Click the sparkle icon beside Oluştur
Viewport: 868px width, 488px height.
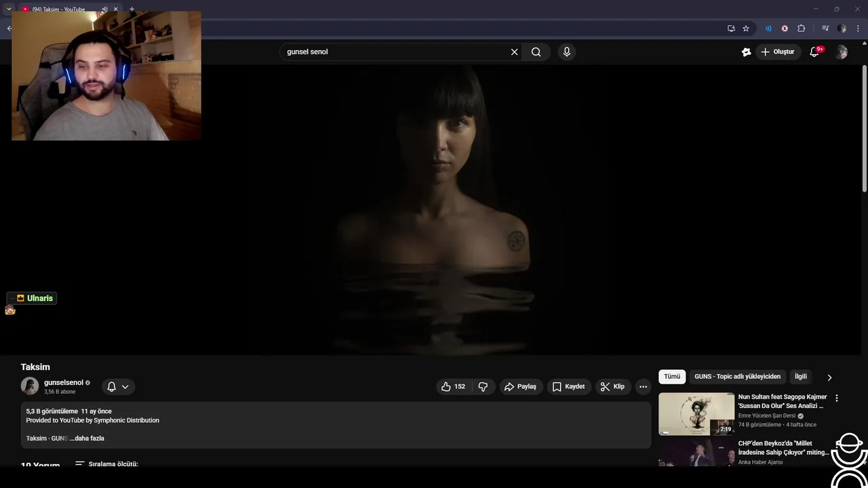click(x=746, y=52)
